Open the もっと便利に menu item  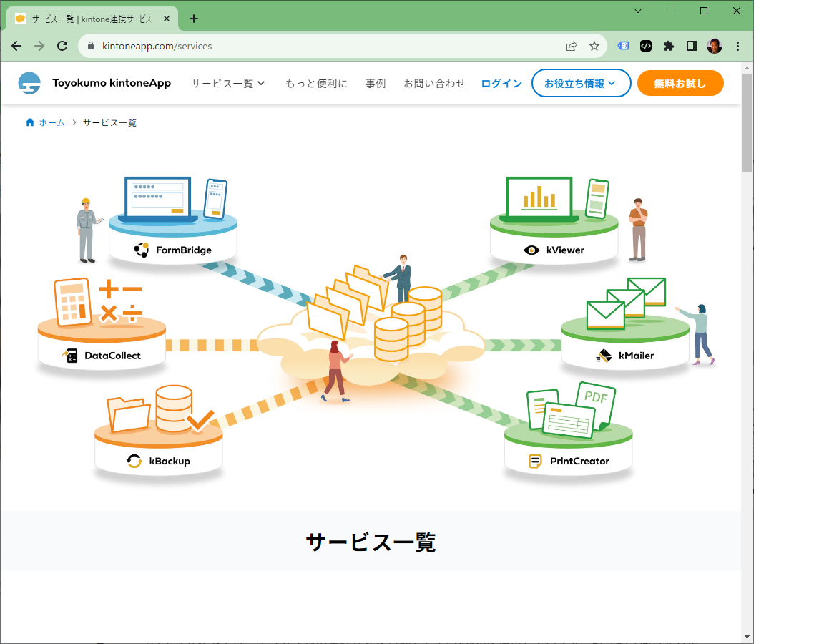tap(316, 83)
